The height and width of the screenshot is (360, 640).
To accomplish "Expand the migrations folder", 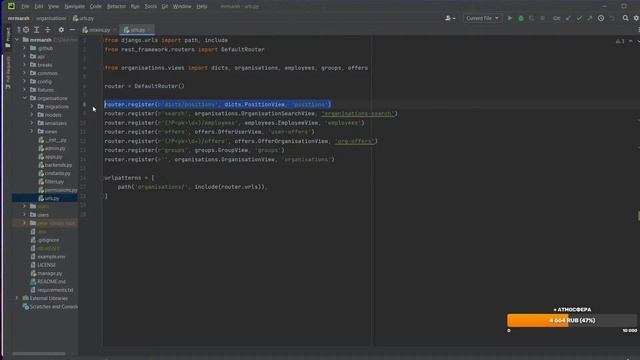I will click(x=32, y=107).
